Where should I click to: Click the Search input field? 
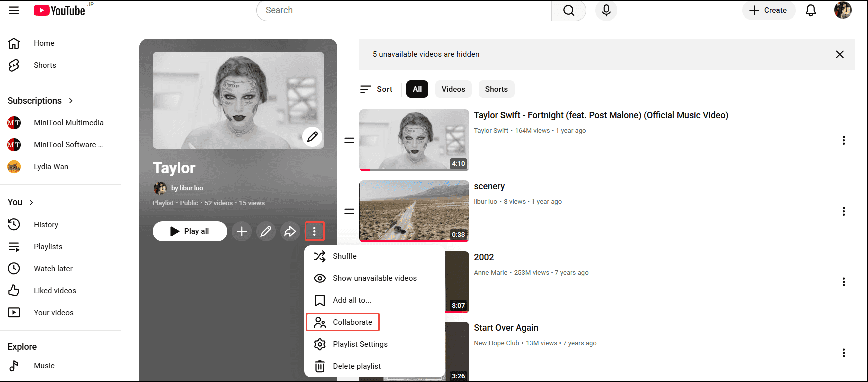point(404,10)
